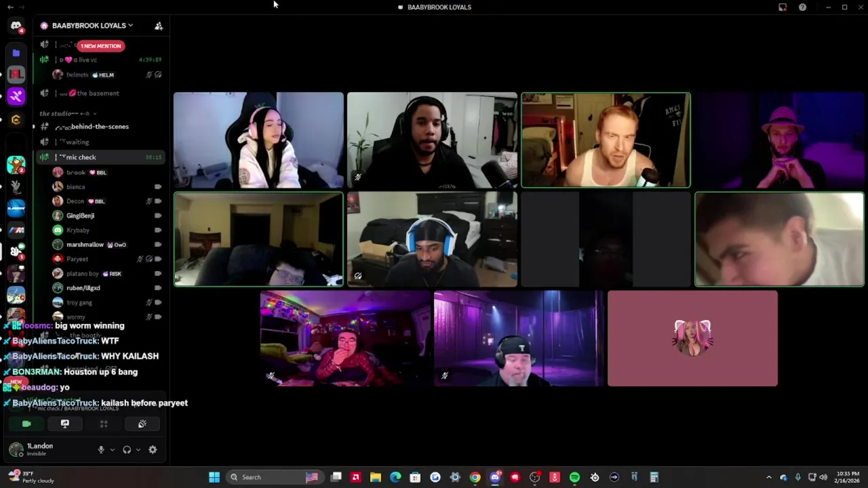Open the soundboard icon in voice panel
This screenshot has height=488, width=868.
click(x=142, y=424)
